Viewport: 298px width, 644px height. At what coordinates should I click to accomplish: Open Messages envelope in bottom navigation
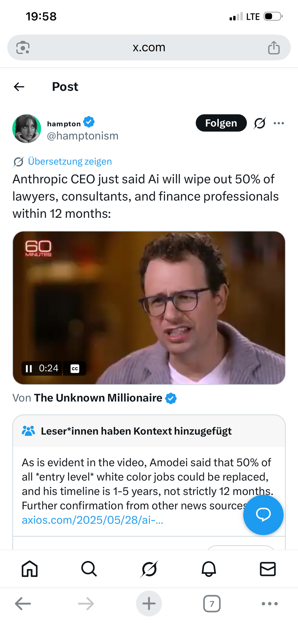click(268, 569)
